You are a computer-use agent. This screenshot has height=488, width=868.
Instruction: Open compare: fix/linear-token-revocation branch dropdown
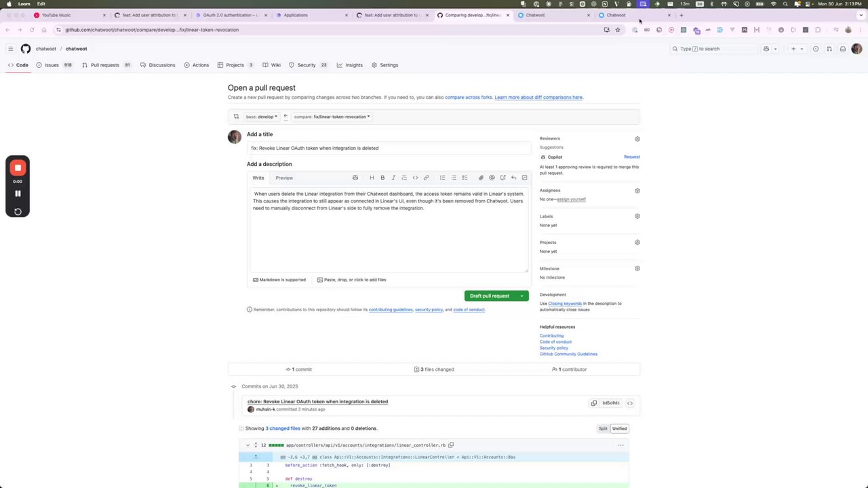tap(332, 117)
